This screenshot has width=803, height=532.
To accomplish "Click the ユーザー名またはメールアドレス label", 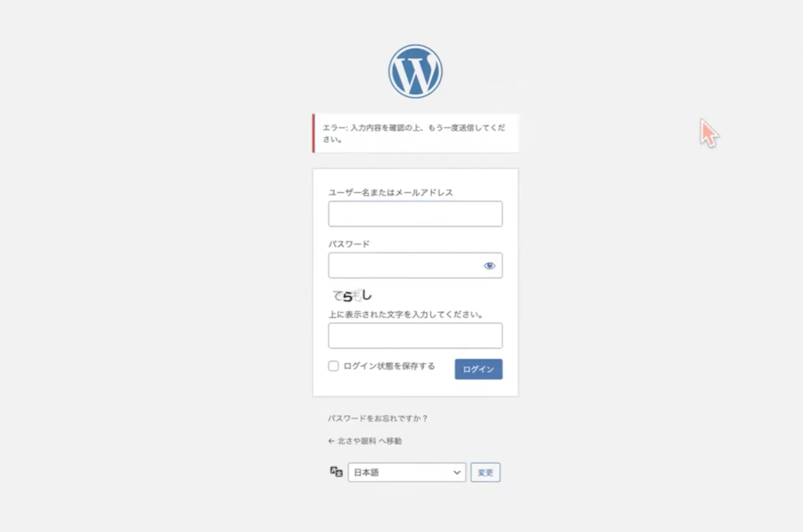I will click(x=391, y=192).
